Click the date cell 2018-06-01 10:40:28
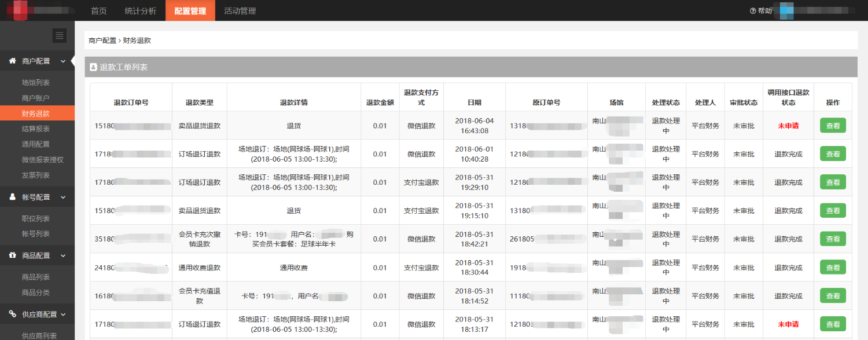The width and height of the screenshot is (868, 340). coord(475,154)
